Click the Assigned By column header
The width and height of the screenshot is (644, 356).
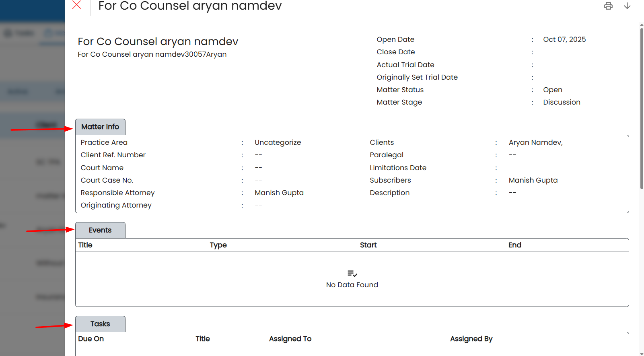pos(471,339)
